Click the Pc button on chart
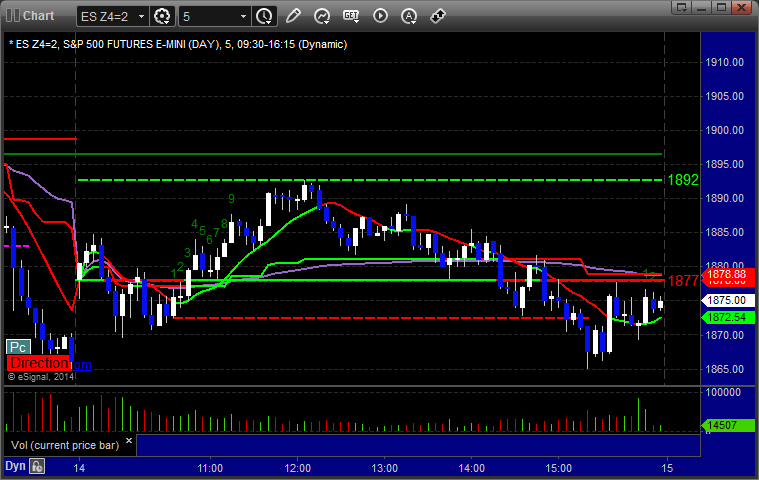Screen dimensions: 759x480 18,347
